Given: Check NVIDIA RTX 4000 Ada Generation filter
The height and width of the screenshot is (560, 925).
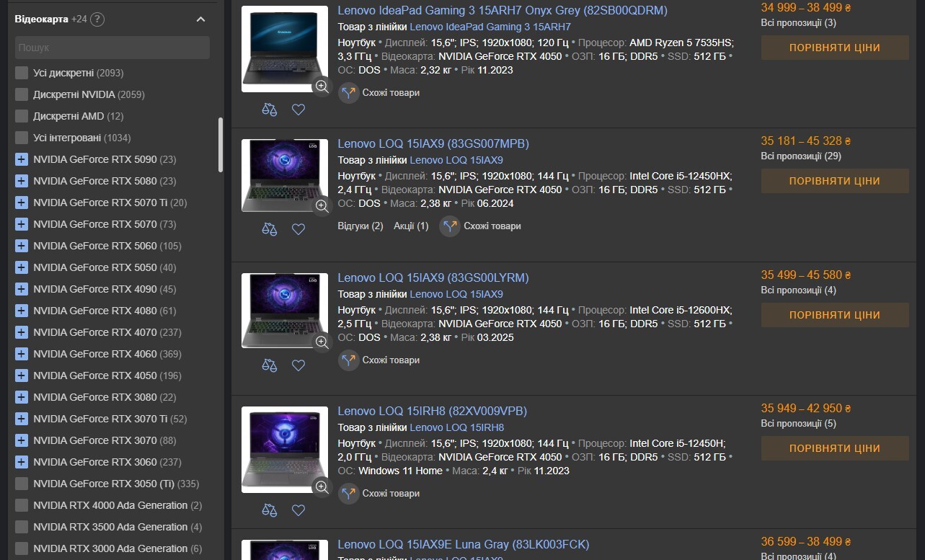Looking at the screenshot, I should click(x=22, y=505).
